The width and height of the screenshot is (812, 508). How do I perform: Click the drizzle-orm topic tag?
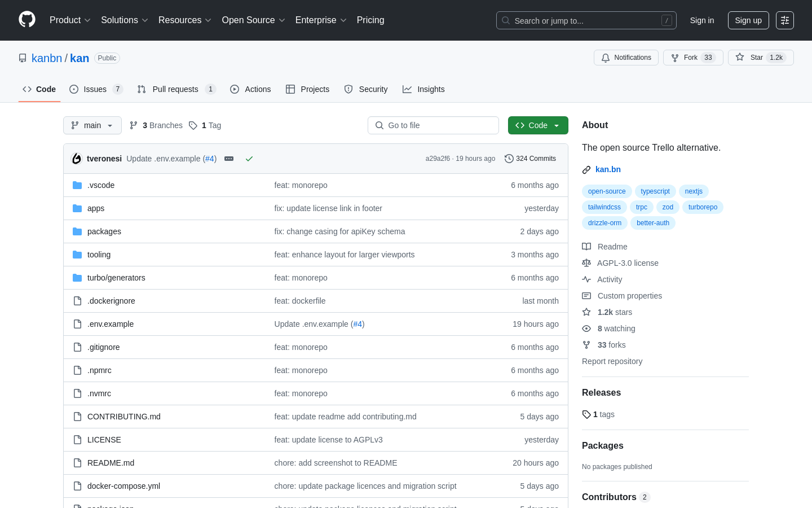(604, 223)
